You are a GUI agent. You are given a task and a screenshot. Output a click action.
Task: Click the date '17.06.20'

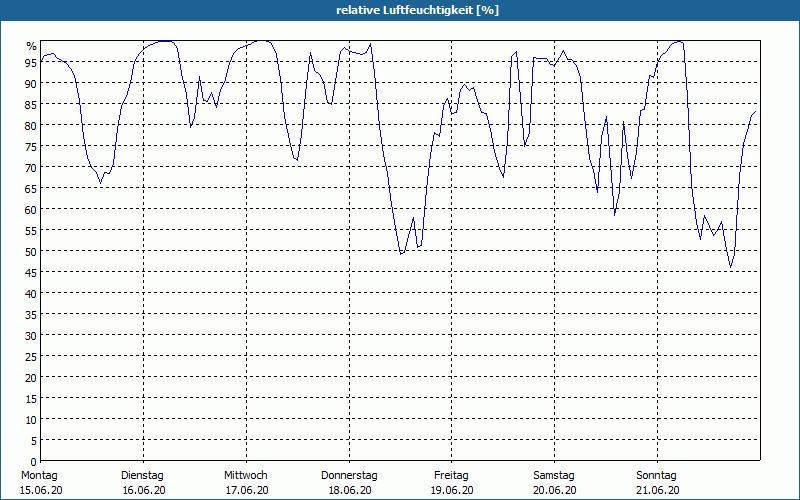coord(247,490)
